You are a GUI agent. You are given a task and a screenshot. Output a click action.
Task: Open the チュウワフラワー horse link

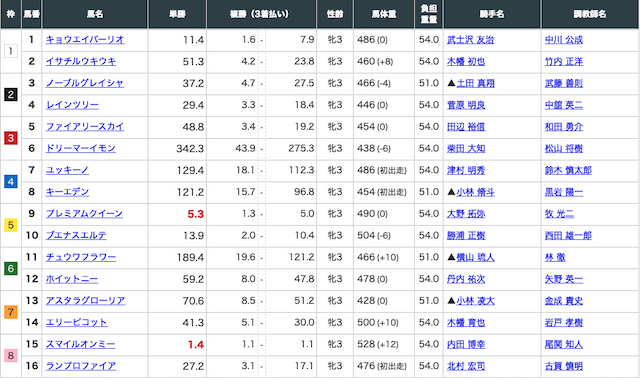(x=81, y=257)
